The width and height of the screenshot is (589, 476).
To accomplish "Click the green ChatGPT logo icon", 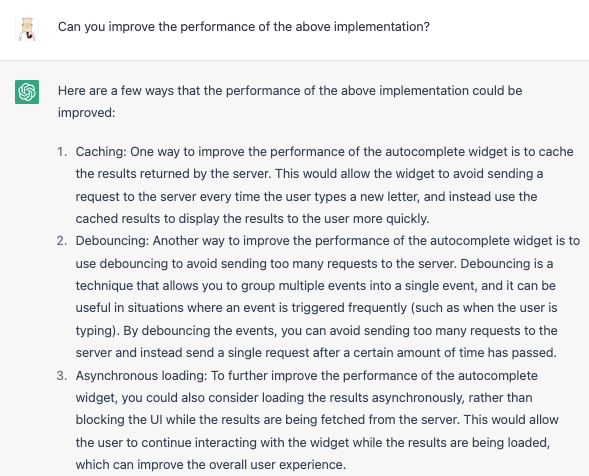I will pos(27,92).
